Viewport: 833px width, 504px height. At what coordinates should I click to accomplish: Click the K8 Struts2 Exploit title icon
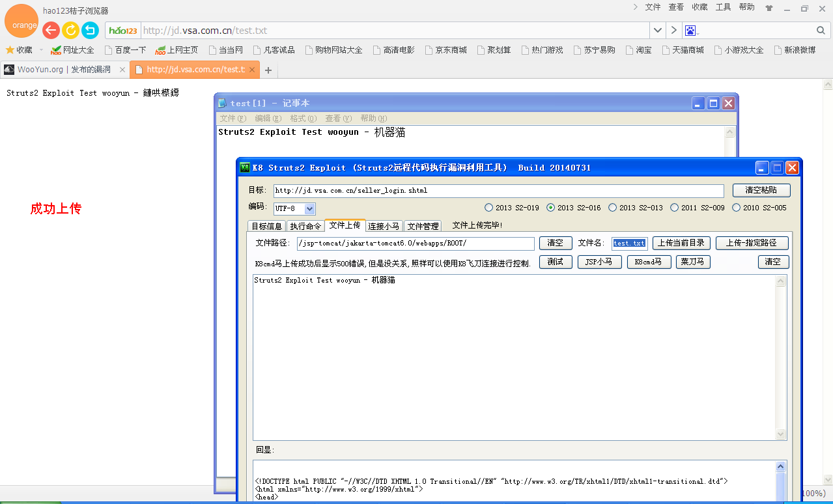pyautogui.click(x=245, y=167)
